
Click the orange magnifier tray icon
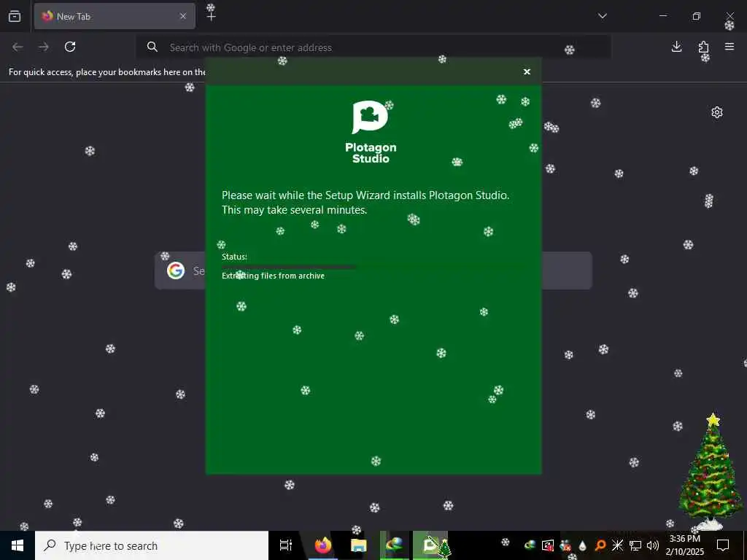(x=600, y=545)
